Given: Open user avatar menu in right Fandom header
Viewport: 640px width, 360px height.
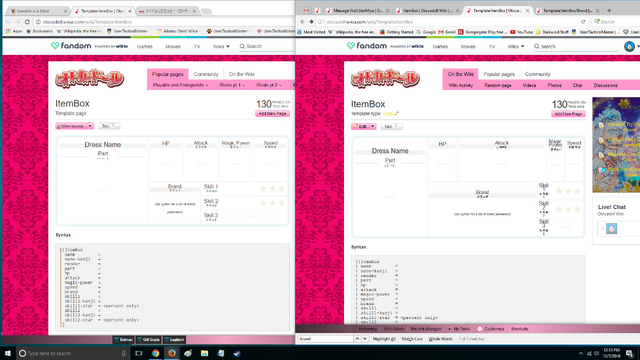Looking at the screenshot, I should coord(629,47).
